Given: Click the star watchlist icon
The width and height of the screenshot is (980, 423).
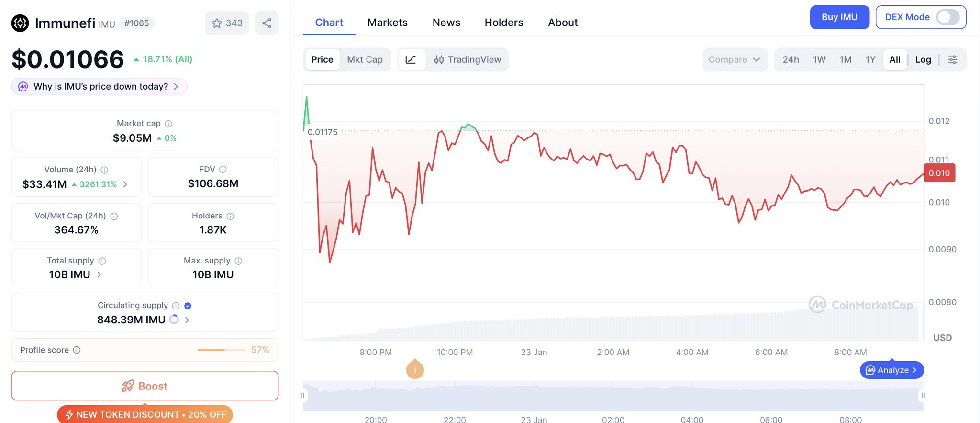Looking at the screenshot, I should 217,23.
